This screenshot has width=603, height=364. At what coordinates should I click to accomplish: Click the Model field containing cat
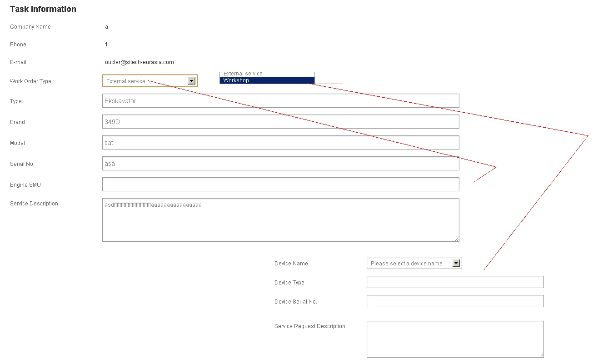(281, 143)
